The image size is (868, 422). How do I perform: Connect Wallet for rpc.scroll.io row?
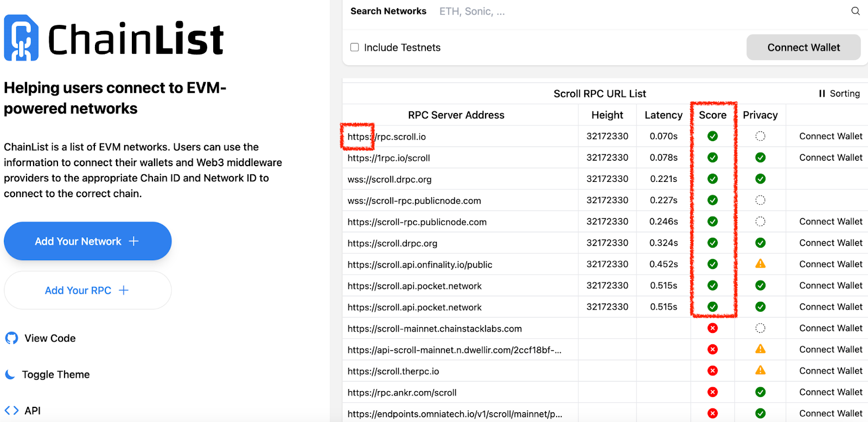[831, 136]
